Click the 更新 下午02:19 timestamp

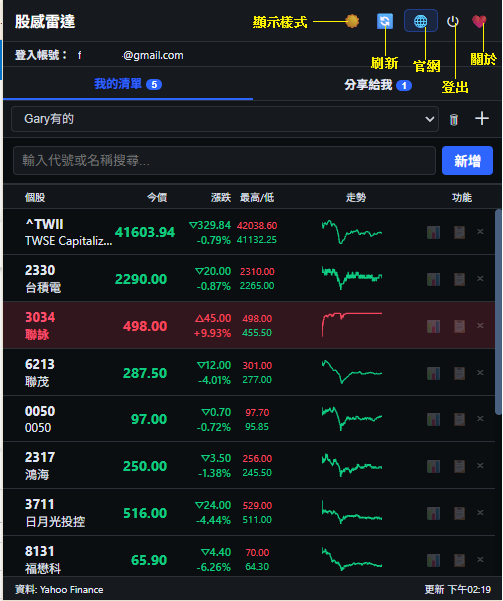point(458,590)
